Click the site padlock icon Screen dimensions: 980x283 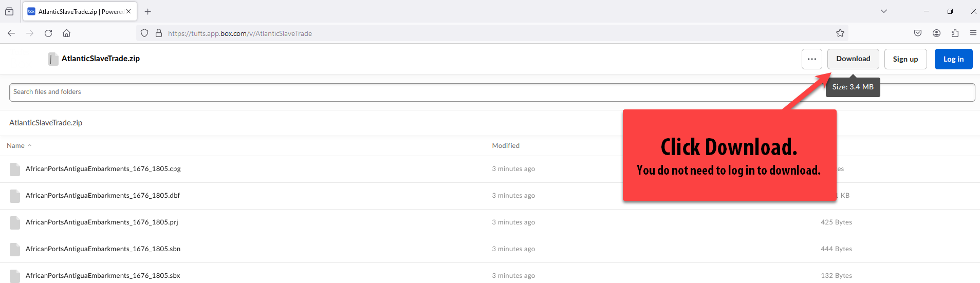coord(159,33)
